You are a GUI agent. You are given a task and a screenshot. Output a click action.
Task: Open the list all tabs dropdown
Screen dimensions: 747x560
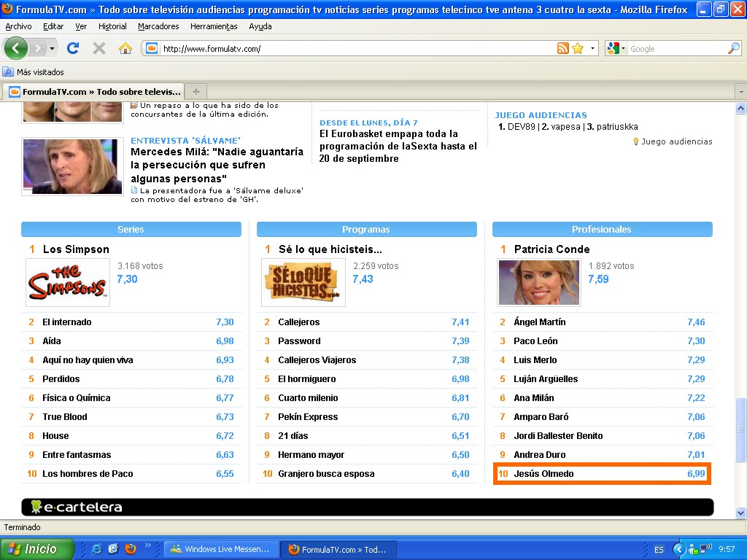(740, 92)
